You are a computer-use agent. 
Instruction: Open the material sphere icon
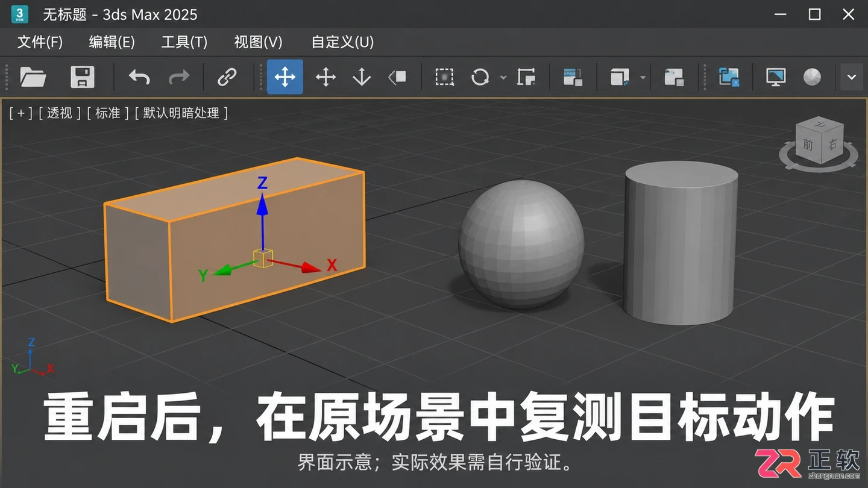click(x=812, y=77)
